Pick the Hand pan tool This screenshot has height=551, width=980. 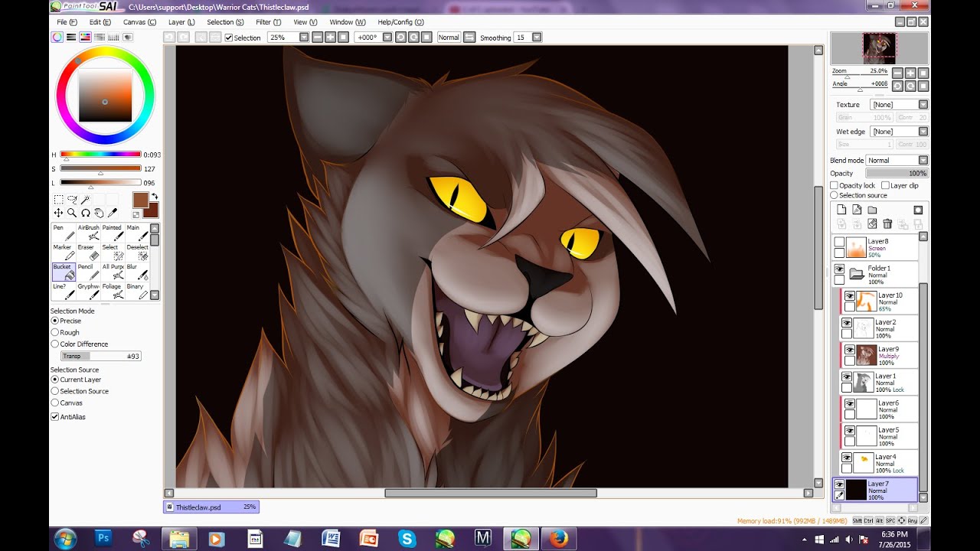100,213
